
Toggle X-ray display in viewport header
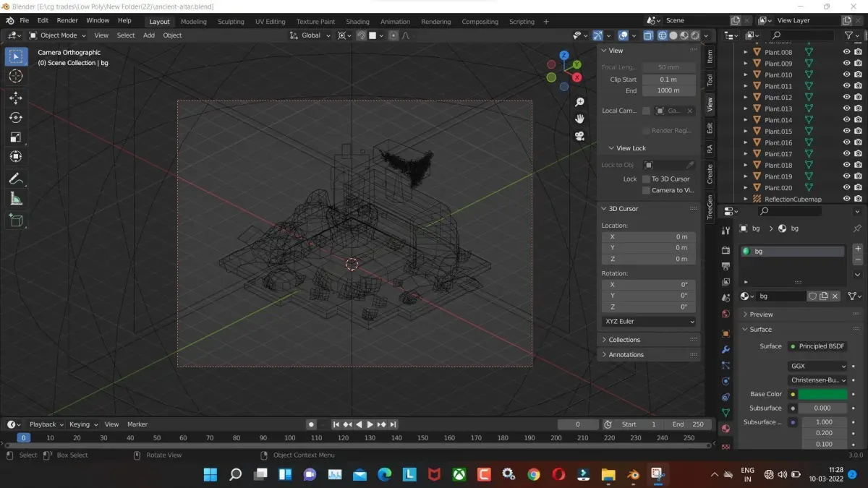(x=647, y=35)
